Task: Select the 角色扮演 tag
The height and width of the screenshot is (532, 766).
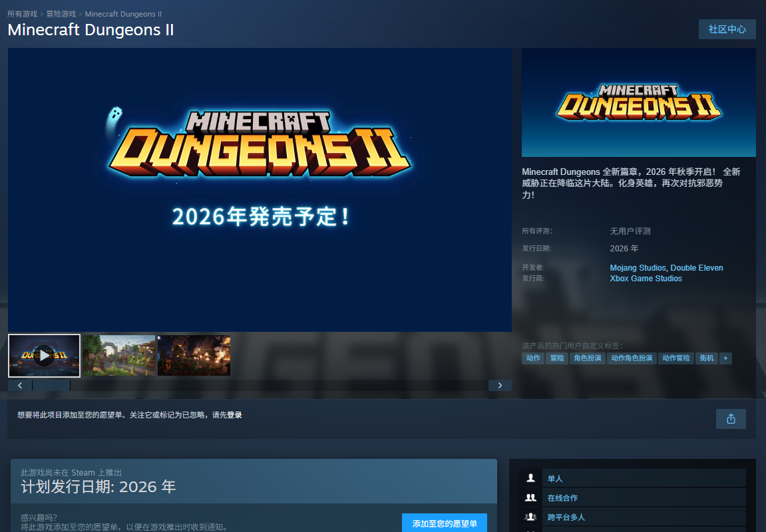Action: pyautogui.click(x=587, y=358)
